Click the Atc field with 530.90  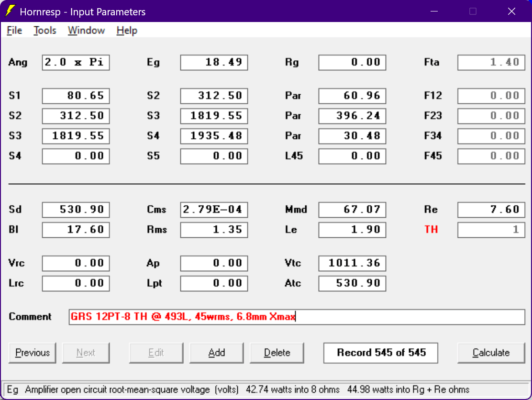click(352, 283)
